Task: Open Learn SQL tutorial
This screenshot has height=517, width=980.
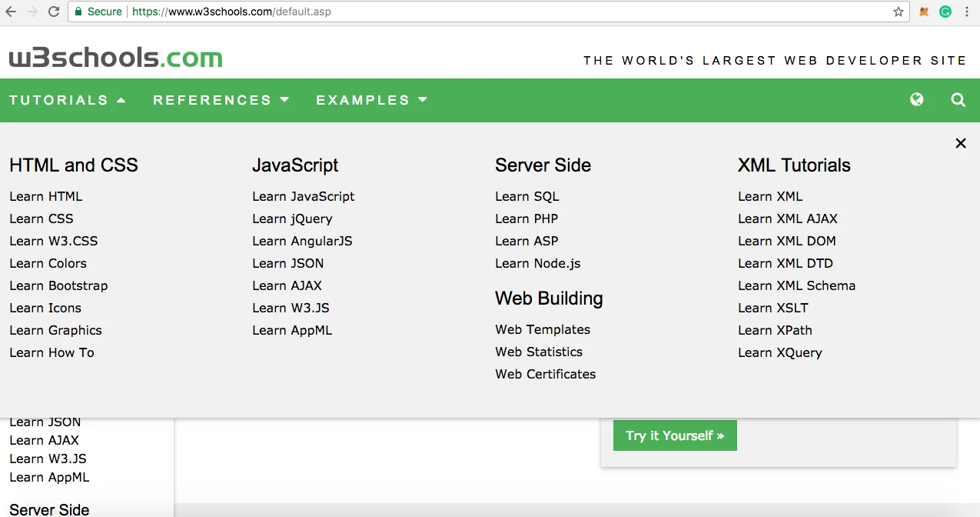Action: [x=527, y=196]
